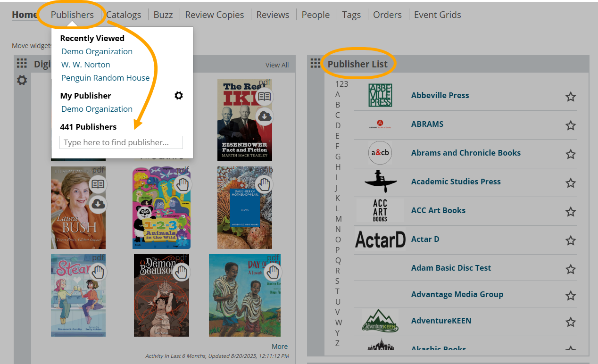
Task: Open the Tags tab
Action: pos(351,15)
